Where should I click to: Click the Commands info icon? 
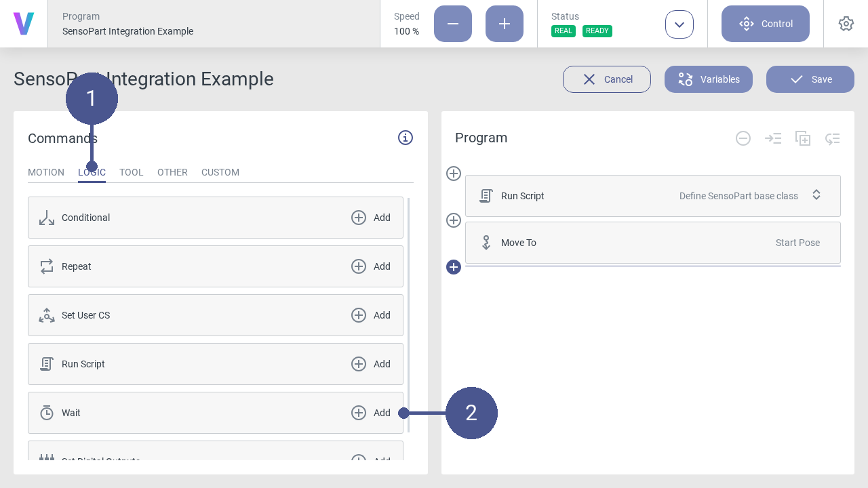(406, 138)
